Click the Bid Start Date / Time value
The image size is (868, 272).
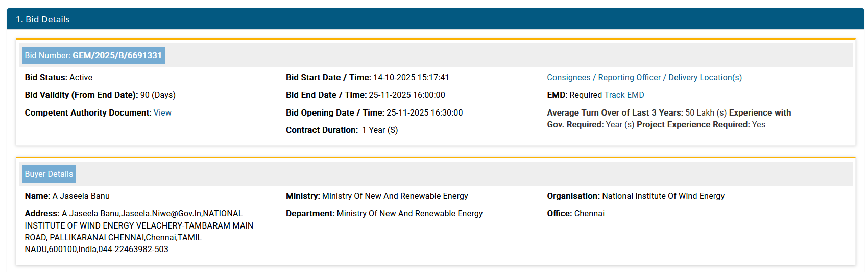[411, 78]
